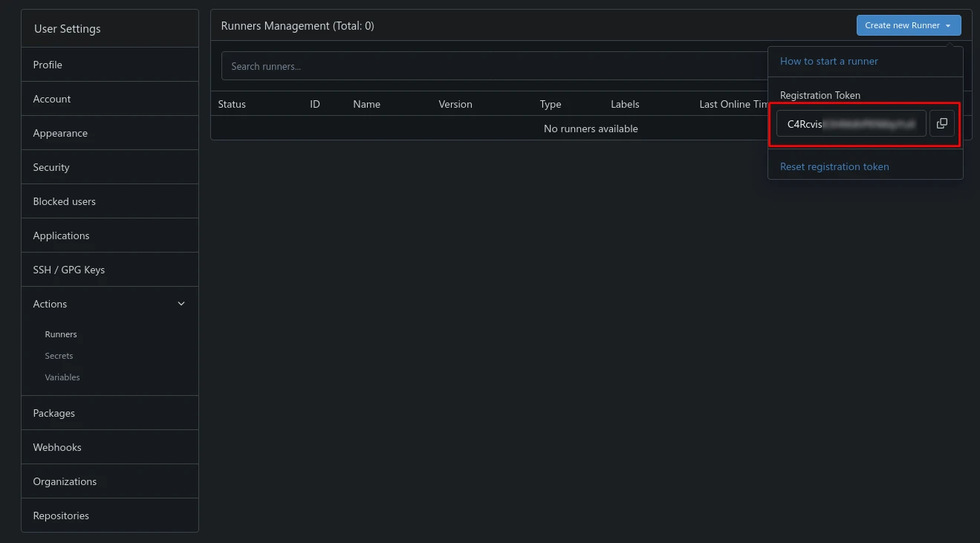The height and width of the screenshot is (543, 980).
Task: Click the How to start a runner link
Action: (x=828, y=62)
